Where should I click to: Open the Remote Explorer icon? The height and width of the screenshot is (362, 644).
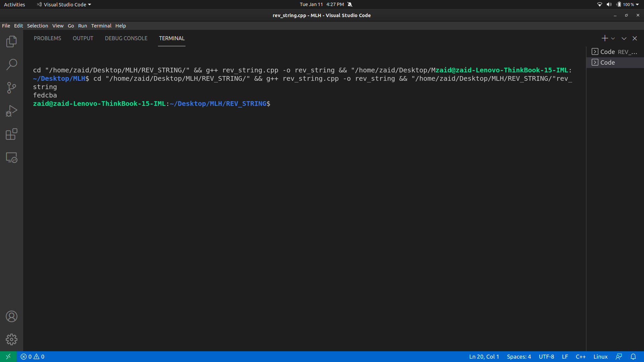coord(11,158)
